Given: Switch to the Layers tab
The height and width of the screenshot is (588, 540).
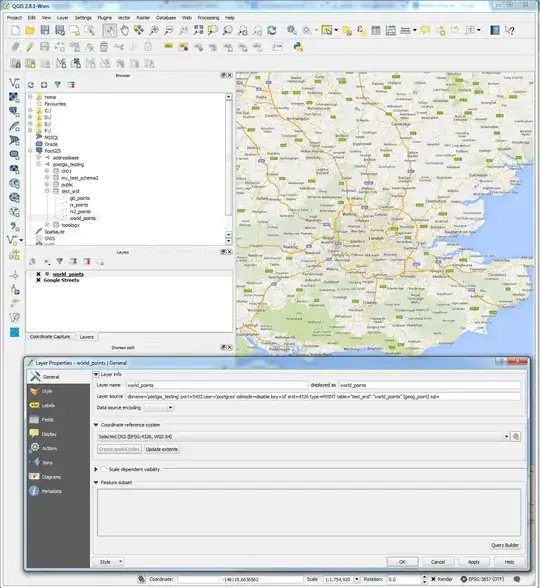Looking at the screenshot, I should point(87,337).
